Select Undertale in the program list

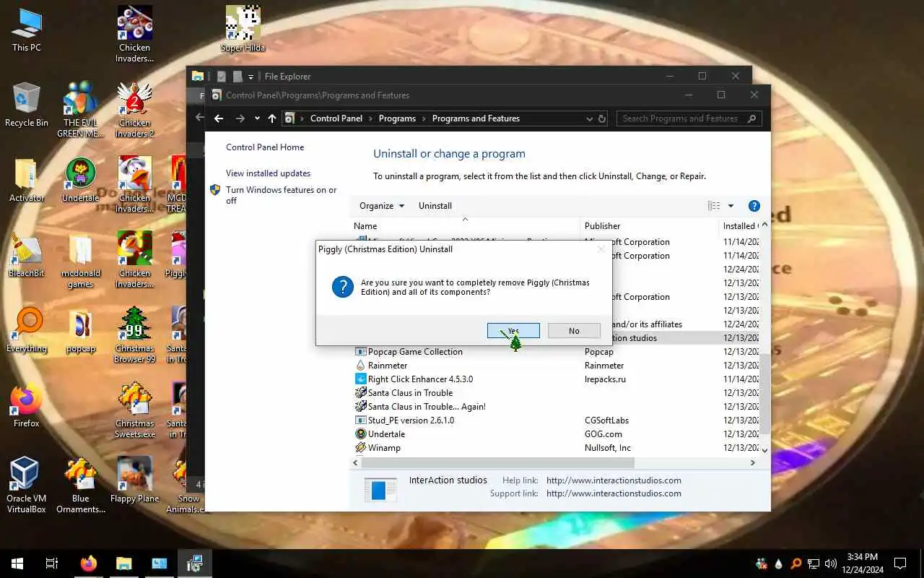(x=386, y=434)
